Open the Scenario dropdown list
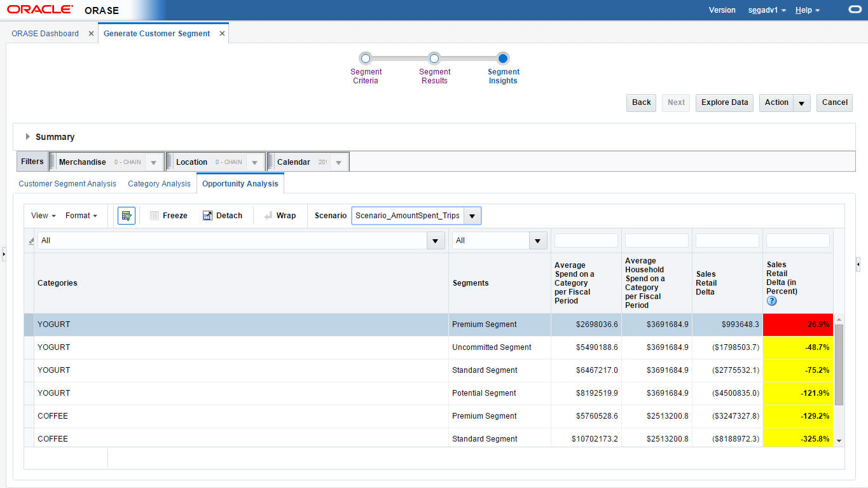Screen dimensions: 868x488 click(472, 216)
